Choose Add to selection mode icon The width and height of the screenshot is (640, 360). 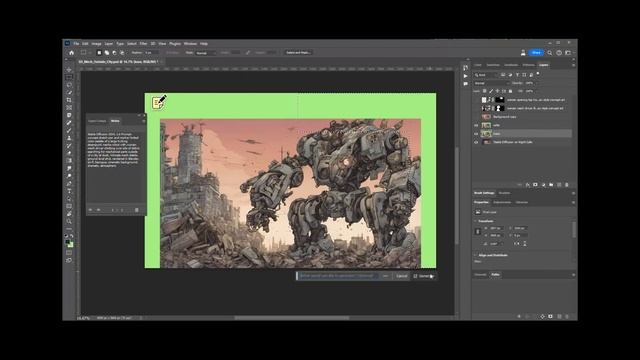107,53
